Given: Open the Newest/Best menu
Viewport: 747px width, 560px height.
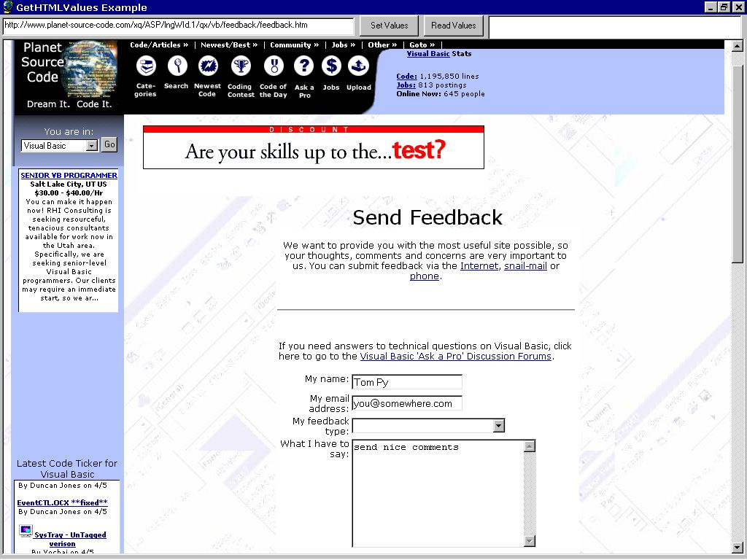Looking at the screenshot, I should (228, 44).
